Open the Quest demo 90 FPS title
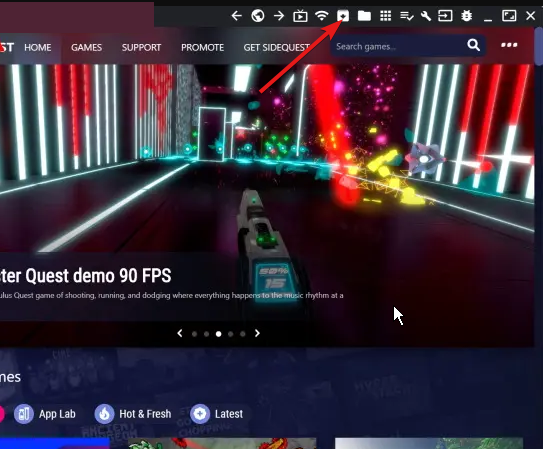Screen dimensions: 543x449 (86, 276)
